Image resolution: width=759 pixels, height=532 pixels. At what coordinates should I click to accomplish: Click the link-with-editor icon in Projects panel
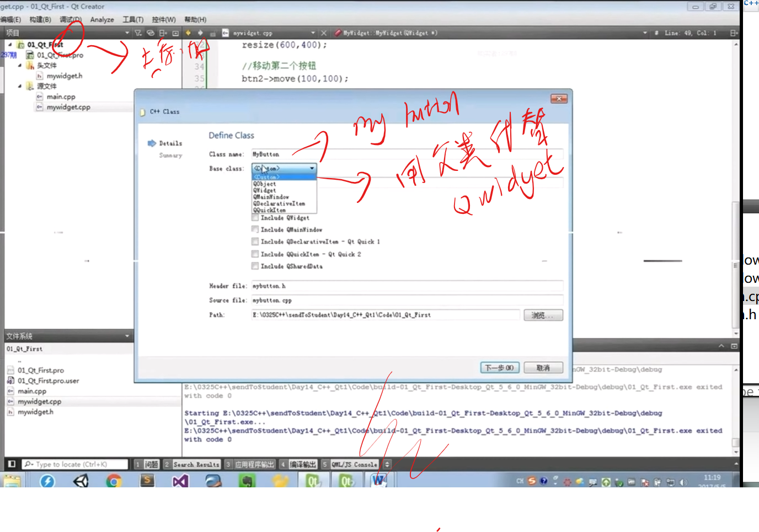click(151, 33)
